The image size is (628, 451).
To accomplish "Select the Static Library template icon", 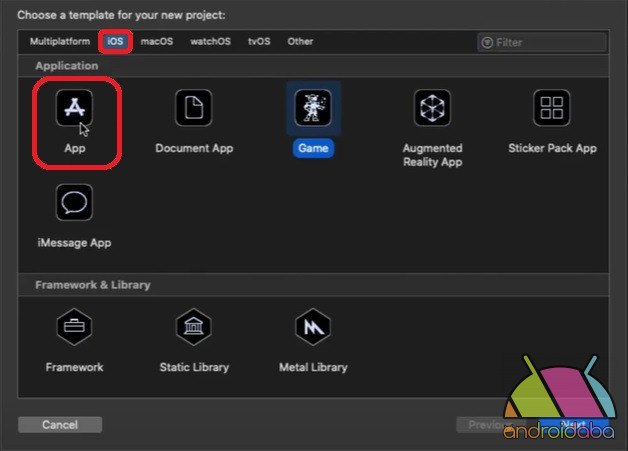I will 194,327.
